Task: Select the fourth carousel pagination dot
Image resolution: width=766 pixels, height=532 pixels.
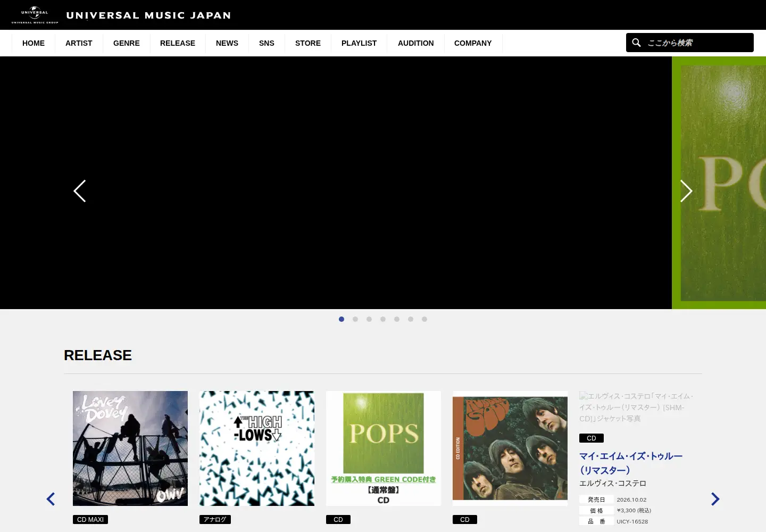Action: (x=383, y=319)
